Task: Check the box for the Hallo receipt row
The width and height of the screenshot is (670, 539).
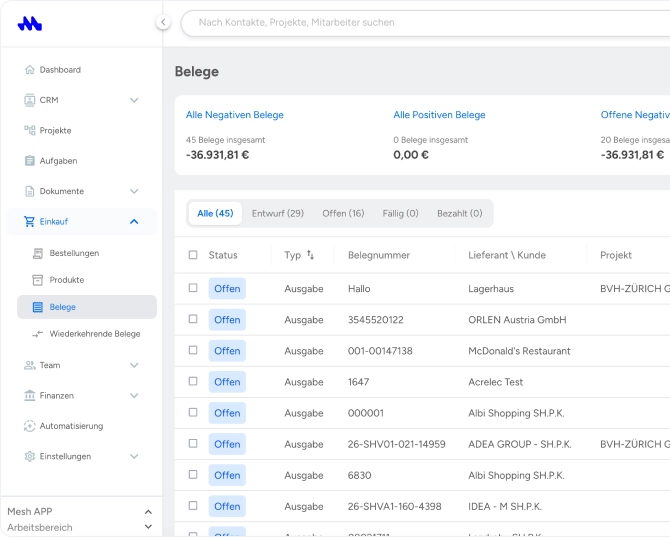Action: [x=193, y=288]
